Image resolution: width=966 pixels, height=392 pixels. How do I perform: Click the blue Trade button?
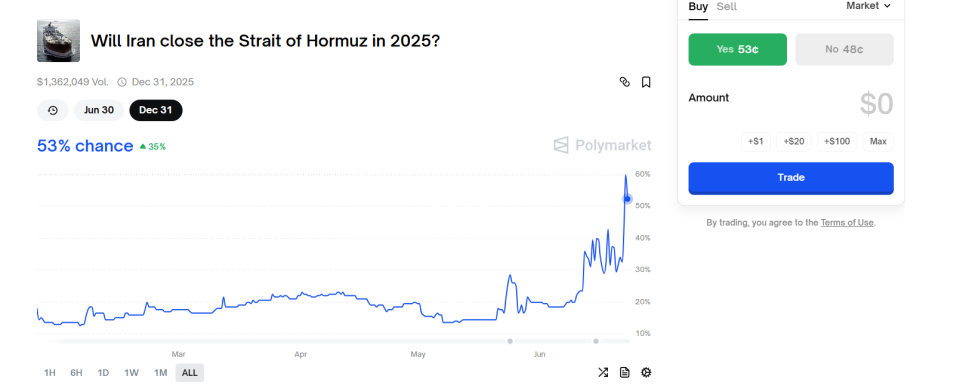pos(791,178)
